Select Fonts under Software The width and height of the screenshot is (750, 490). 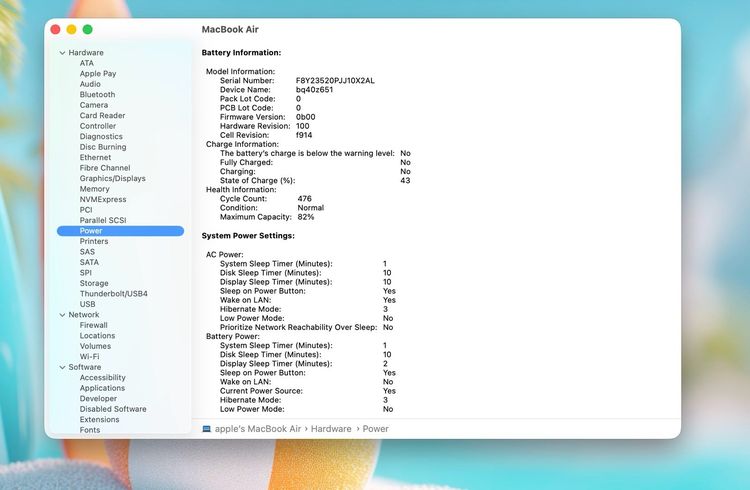[90, 430]
